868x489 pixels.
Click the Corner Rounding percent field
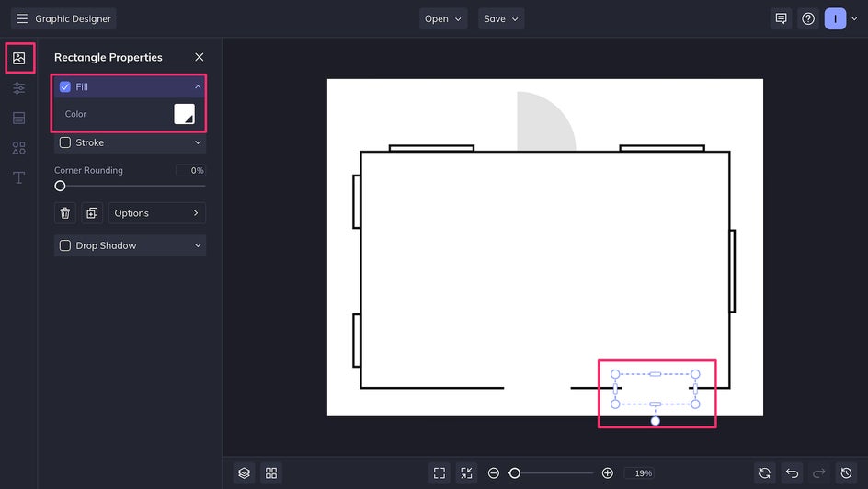pos(191,170)
